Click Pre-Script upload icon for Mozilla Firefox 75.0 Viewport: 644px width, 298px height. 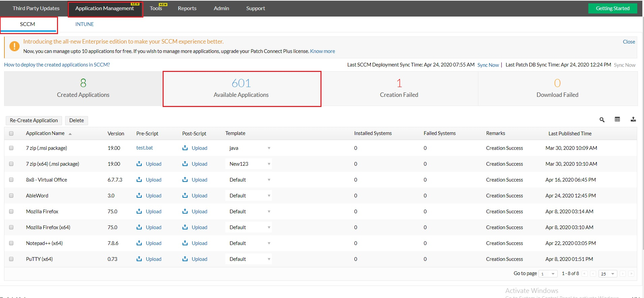[139, 211]
